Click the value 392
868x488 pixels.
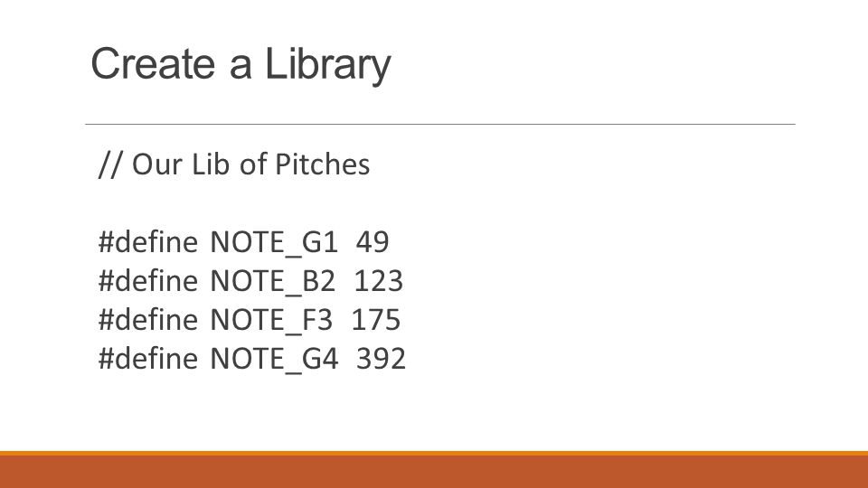382,358
